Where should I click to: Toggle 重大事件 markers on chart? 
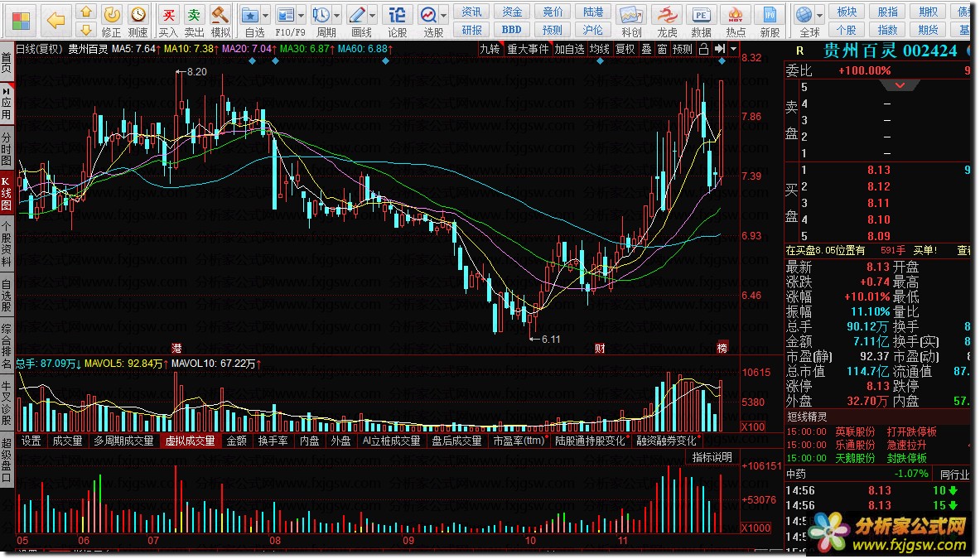pos(528,49)
